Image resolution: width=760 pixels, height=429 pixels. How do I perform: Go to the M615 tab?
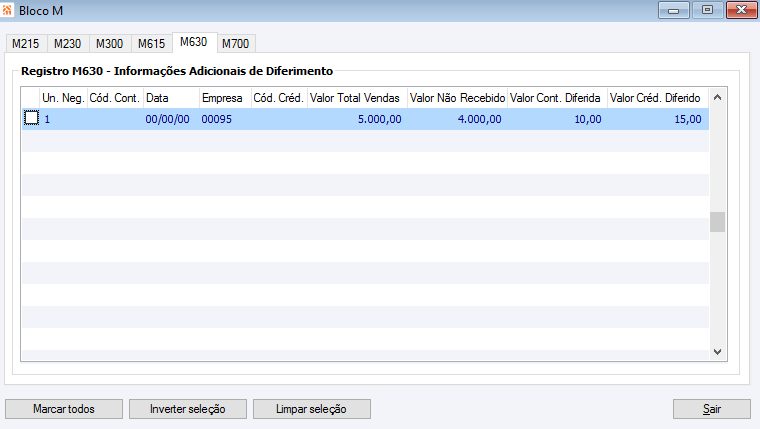pos(152,44)
